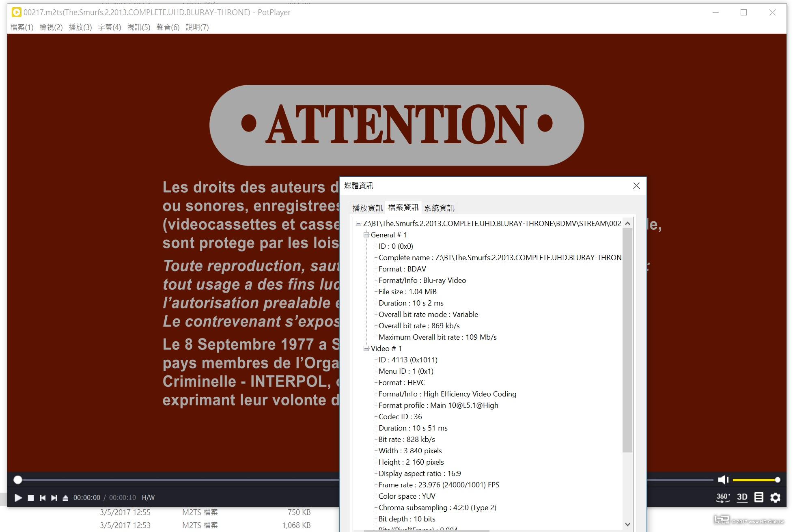
Task: Jump to previous file button
Action: click(42, 498)
